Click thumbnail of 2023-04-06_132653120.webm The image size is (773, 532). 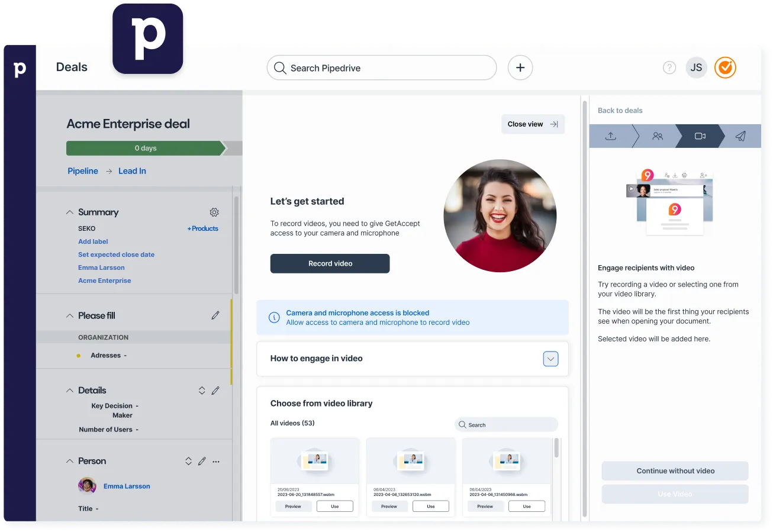point(411,461)
